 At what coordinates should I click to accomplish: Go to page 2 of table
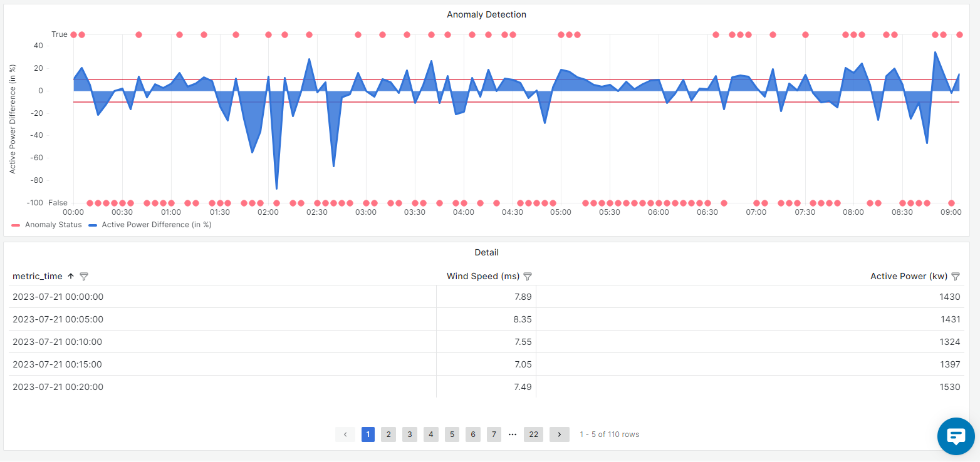click(x=388, y=434)
